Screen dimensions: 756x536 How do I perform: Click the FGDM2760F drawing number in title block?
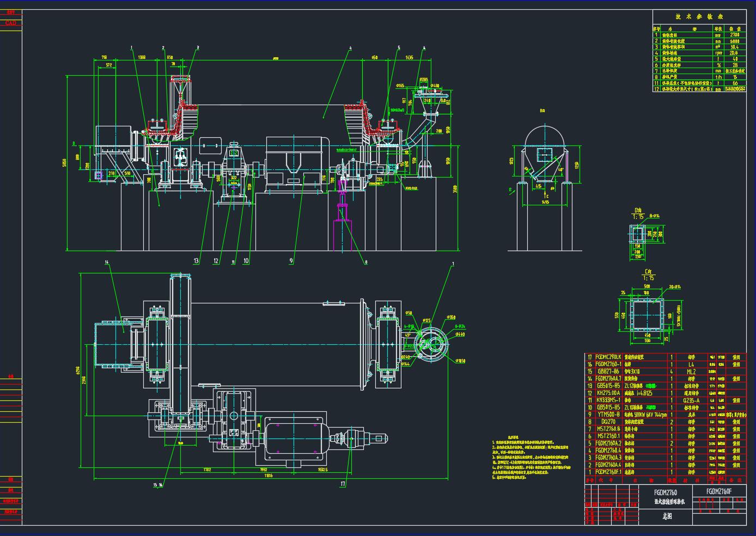[718, 491]
